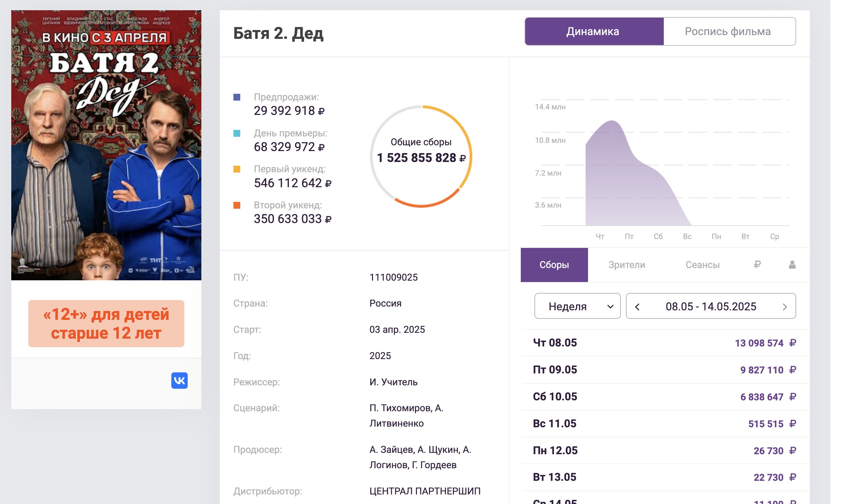Click the Батя 2. Дед title

278,33
